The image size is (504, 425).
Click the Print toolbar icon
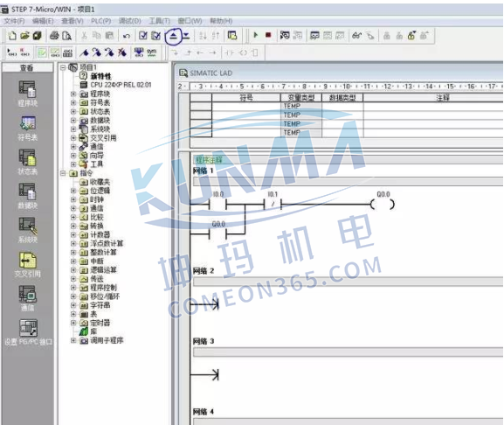[54, 35]
